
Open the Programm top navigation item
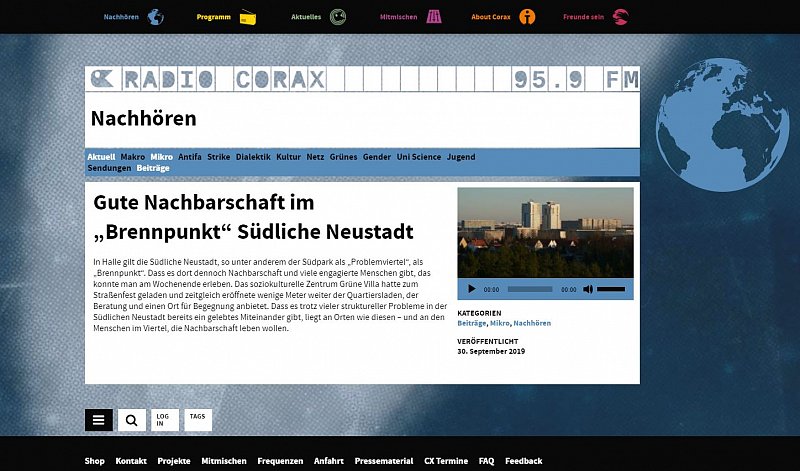point(213,17)
